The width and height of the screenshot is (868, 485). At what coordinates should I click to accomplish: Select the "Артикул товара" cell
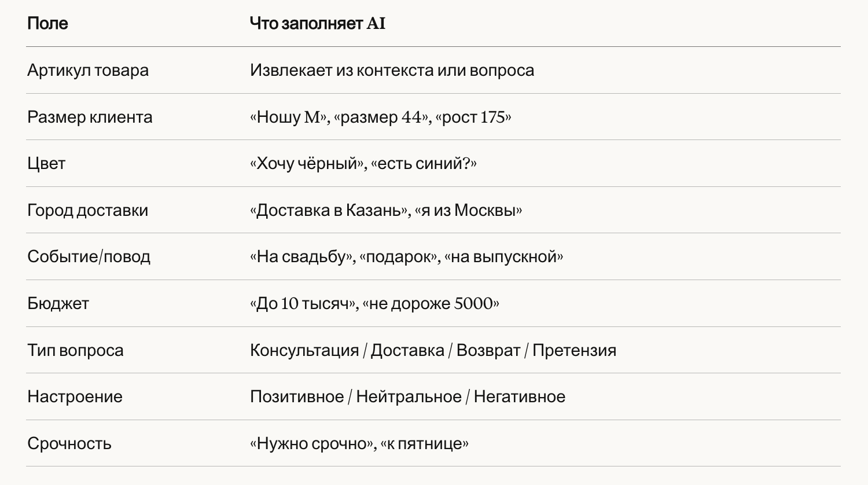[x=88, y=71]
